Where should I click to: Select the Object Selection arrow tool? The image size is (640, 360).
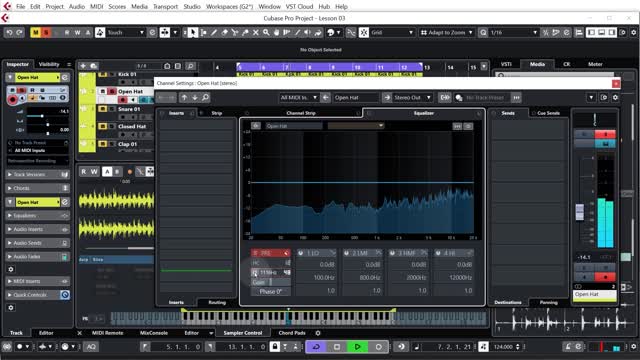(193, 32)
